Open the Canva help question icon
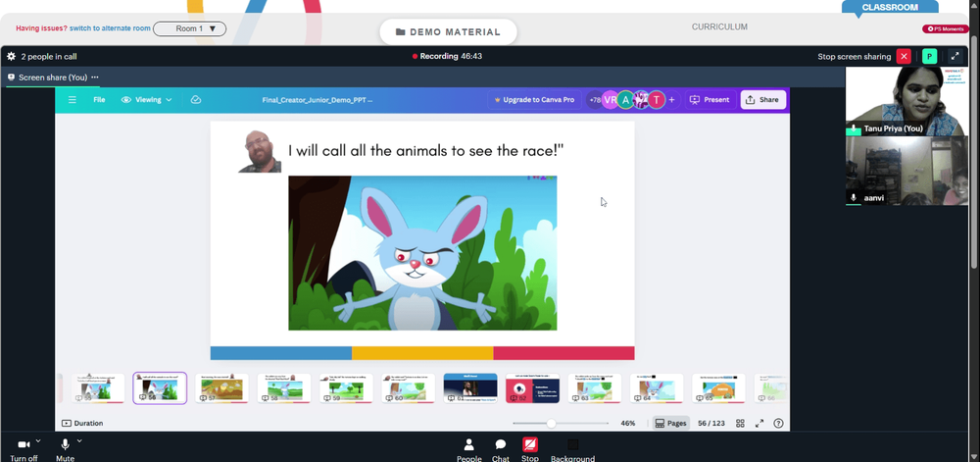 tap(778, 423)
